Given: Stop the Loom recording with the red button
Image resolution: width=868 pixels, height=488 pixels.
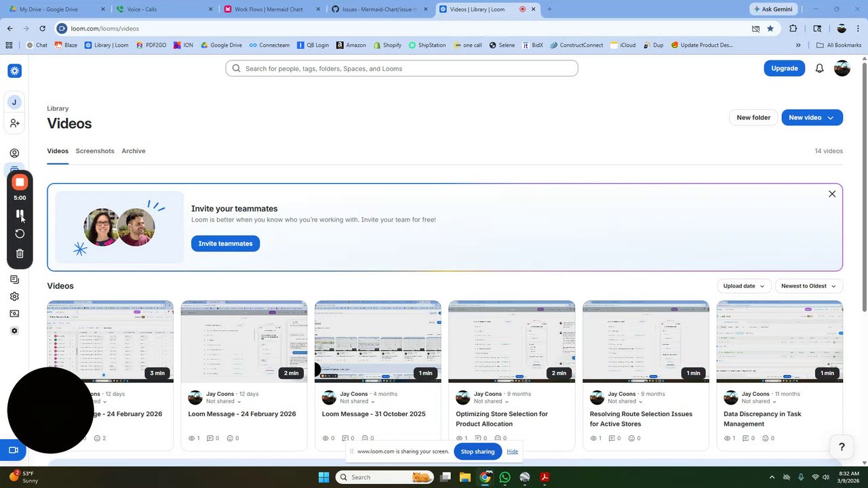Looking at the screenshot, I should pyautogui.click(x=20, y=182).
